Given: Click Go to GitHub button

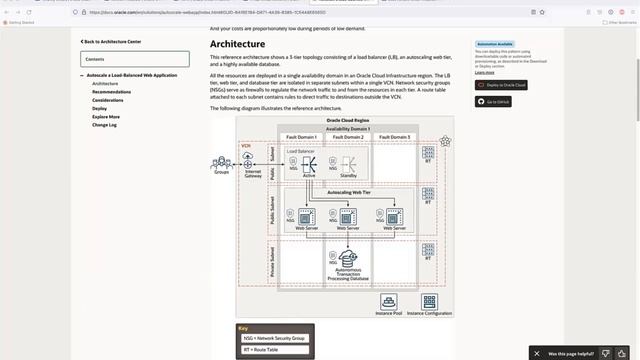Looking at the screenshot, I should click(493, 102).
